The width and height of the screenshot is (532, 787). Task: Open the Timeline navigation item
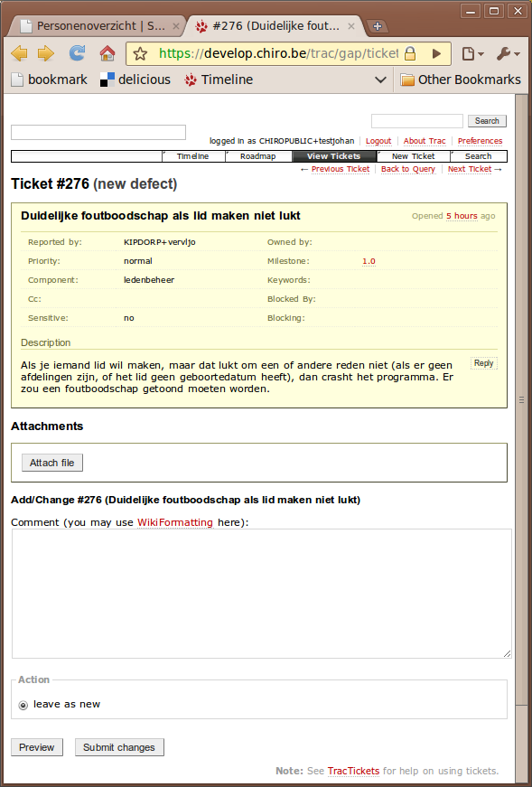(x=192, y=156)
